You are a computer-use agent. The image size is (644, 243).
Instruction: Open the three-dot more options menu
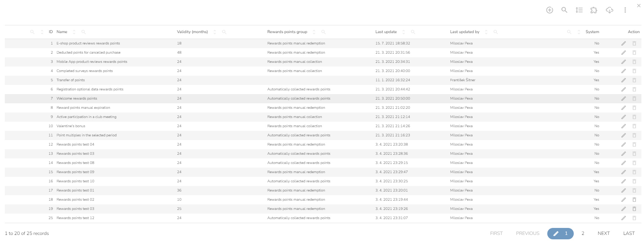[625, 10]
